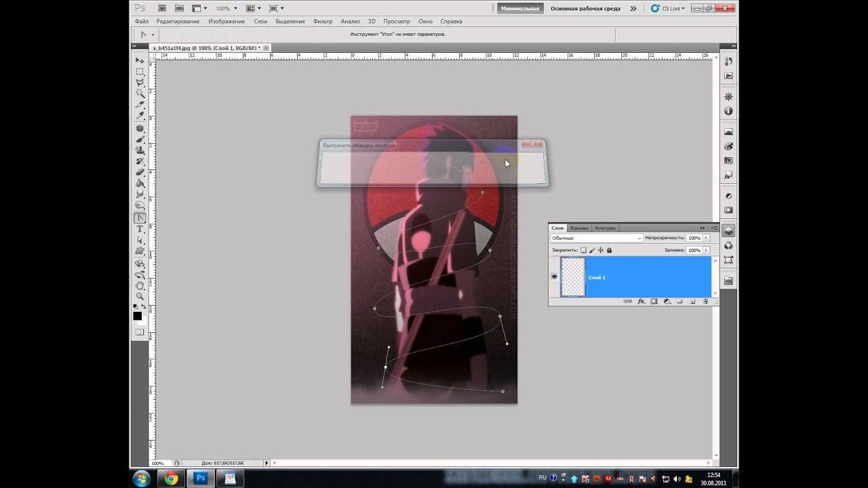Create a new layer in the Layers panel

692,301
